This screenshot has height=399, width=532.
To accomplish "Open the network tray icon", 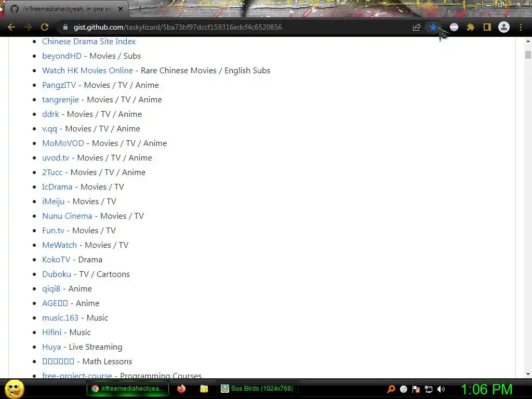I will tap(429, 389).
